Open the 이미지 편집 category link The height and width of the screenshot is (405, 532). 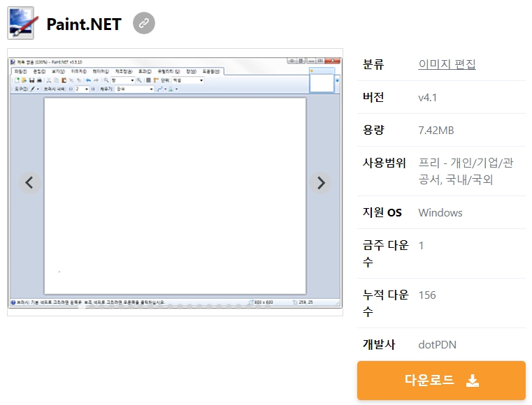tap(447, 64)
